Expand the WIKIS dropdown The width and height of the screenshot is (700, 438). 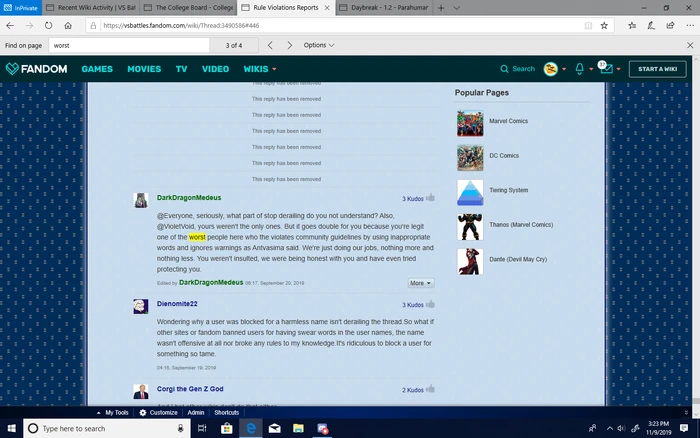260,69
